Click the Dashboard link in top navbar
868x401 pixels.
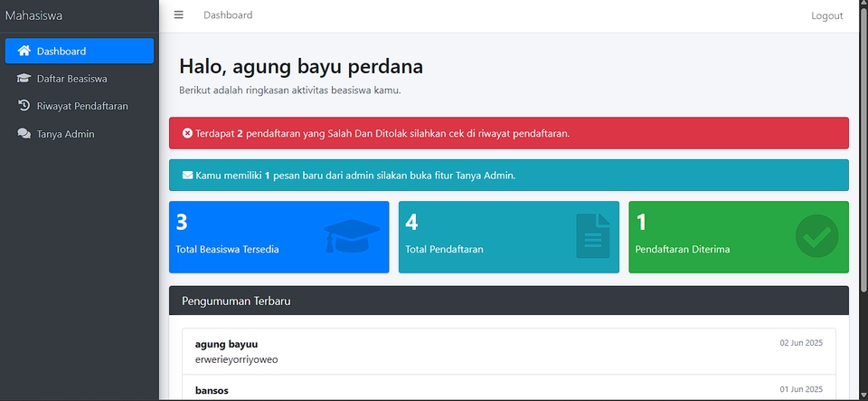(228, 15)
